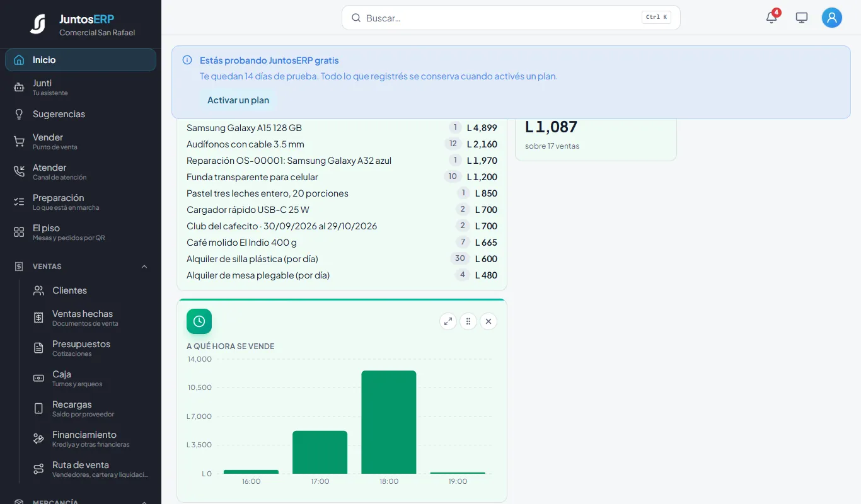
Task: Click the 18:00 bar in the chart
Action: point(389,422)
